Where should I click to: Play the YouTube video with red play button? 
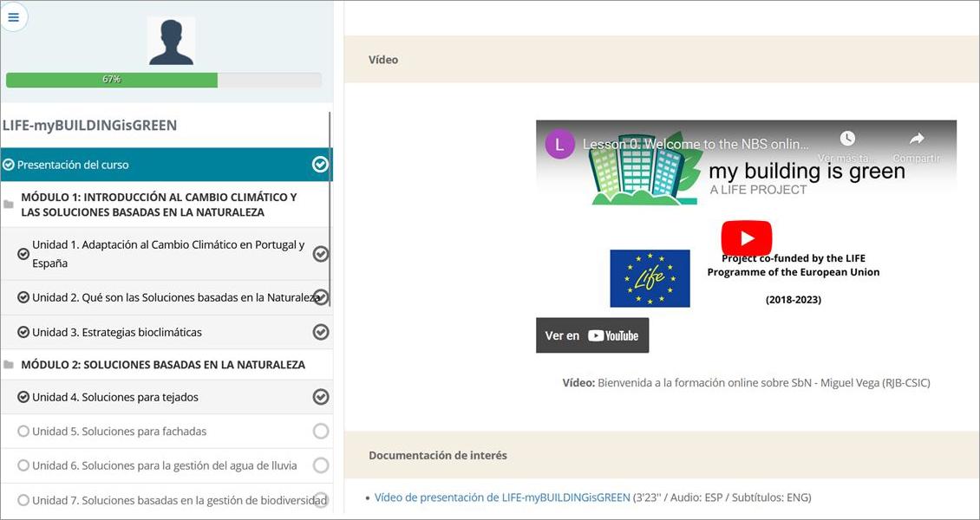(x=746, y=238)
